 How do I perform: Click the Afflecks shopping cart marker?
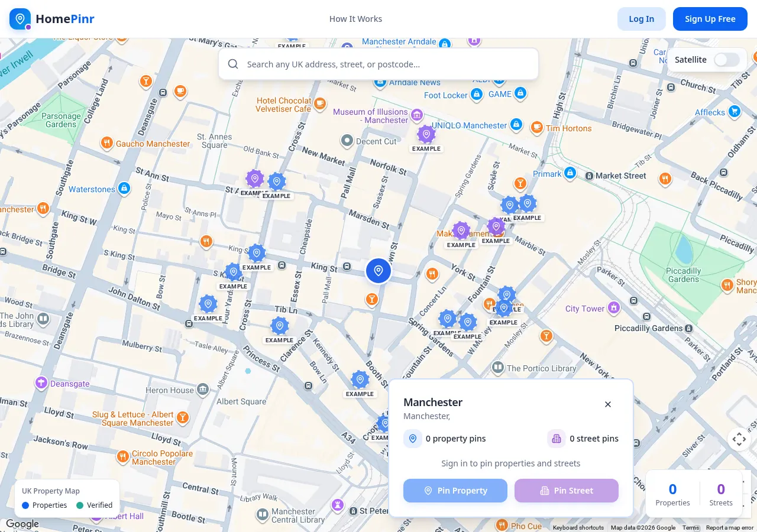[x=735, y=111]
